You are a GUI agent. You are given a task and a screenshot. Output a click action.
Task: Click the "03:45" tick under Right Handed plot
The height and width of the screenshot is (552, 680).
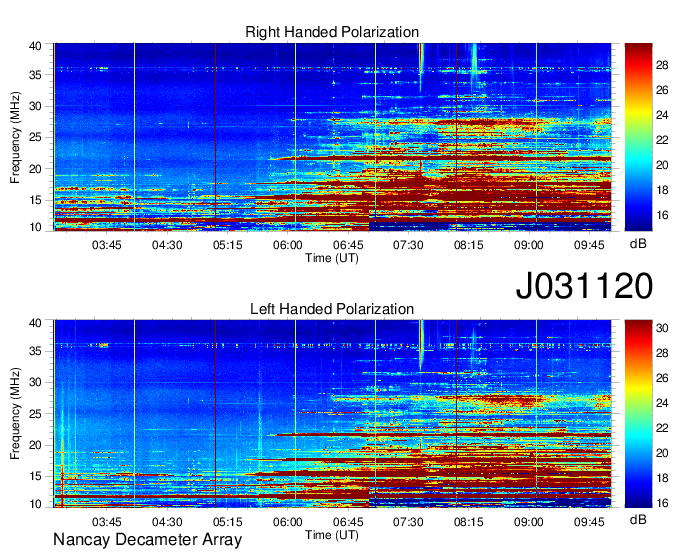click(x=106, y=245)
